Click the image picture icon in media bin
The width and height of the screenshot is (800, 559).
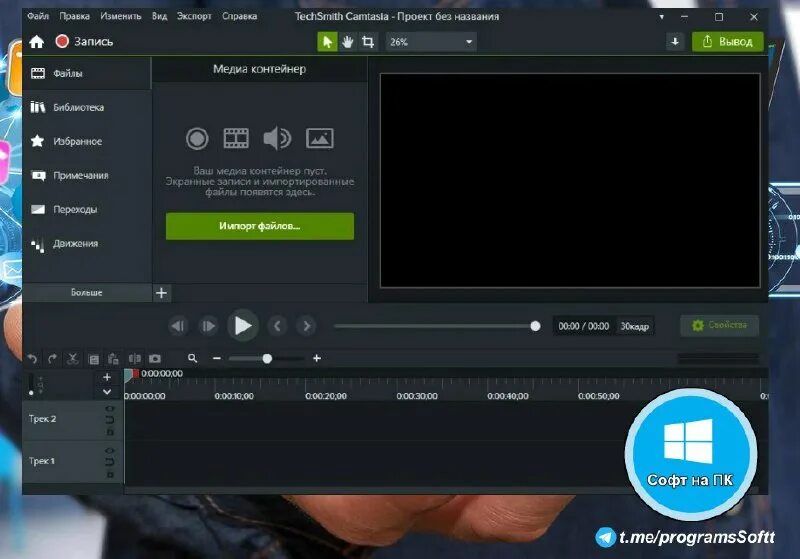(x=320, y=138)
